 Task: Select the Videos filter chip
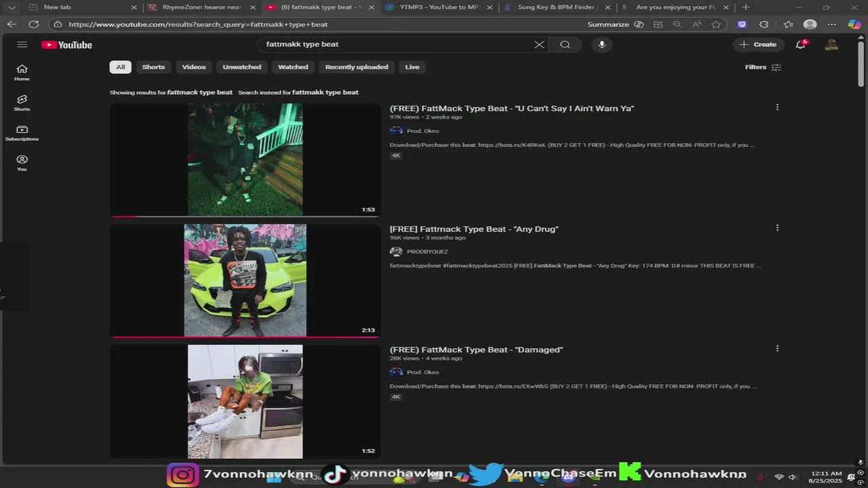(x=193, y=67)
